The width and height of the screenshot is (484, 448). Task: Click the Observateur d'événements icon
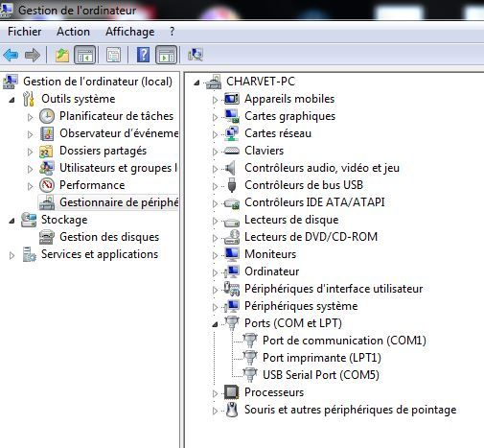(47, 133)
